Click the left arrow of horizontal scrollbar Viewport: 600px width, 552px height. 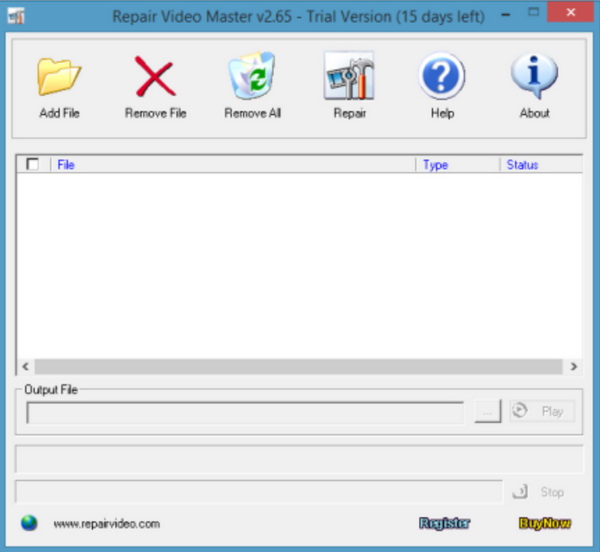tap(26, 366)
